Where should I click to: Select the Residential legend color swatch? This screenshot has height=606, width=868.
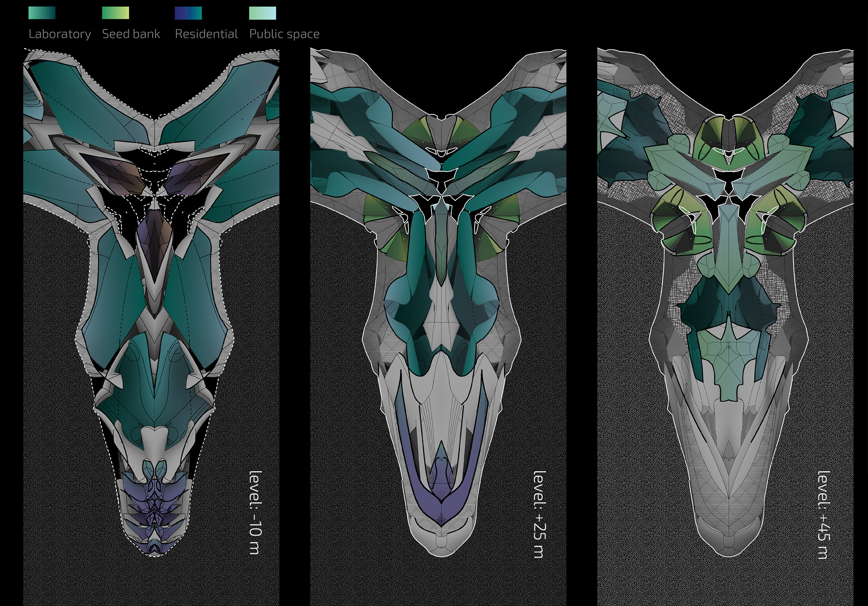click(x=189, y=13)
